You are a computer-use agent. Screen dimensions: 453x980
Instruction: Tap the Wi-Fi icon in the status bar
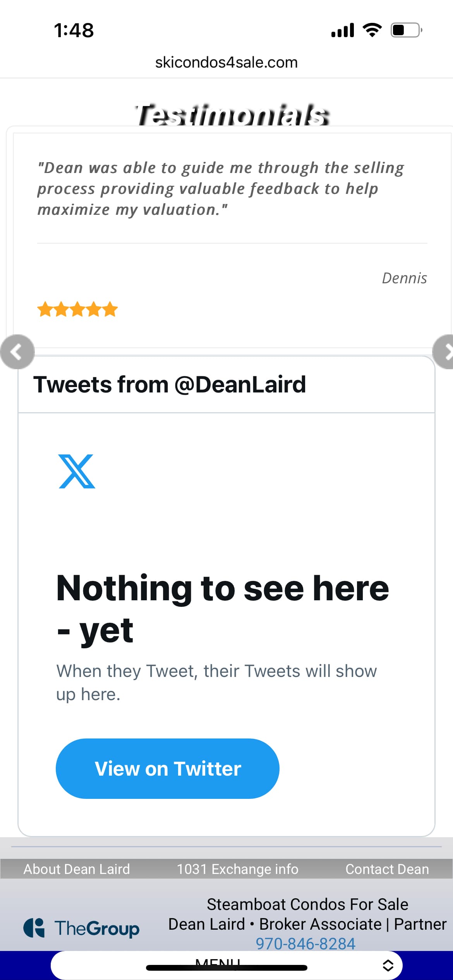tap(372, 29)
